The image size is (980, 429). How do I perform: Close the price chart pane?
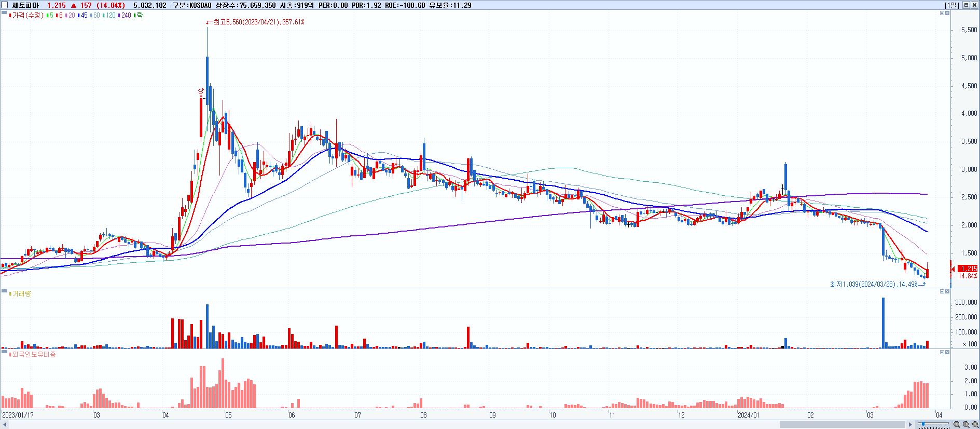tap(947, 13)
